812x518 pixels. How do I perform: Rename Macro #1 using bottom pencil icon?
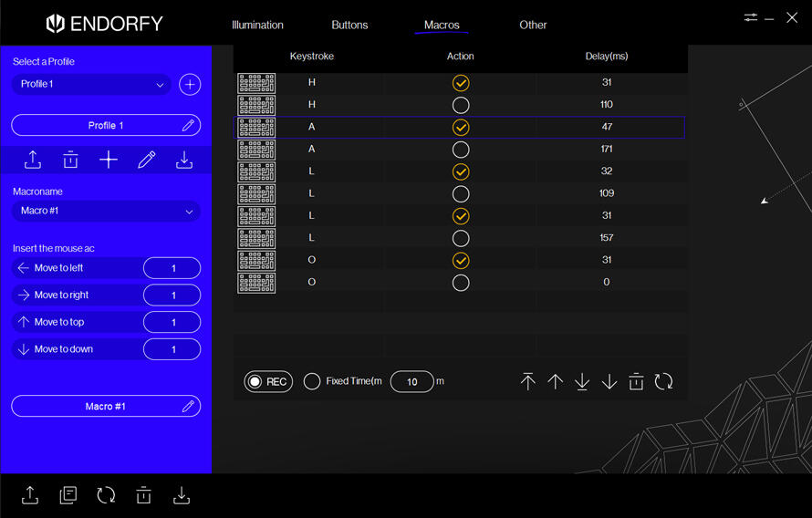pos(189,406)
